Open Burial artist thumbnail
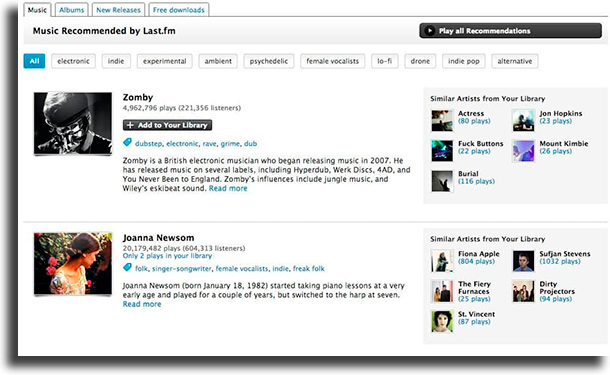Viewport: 610px width, 375px height. pos(442,181)
